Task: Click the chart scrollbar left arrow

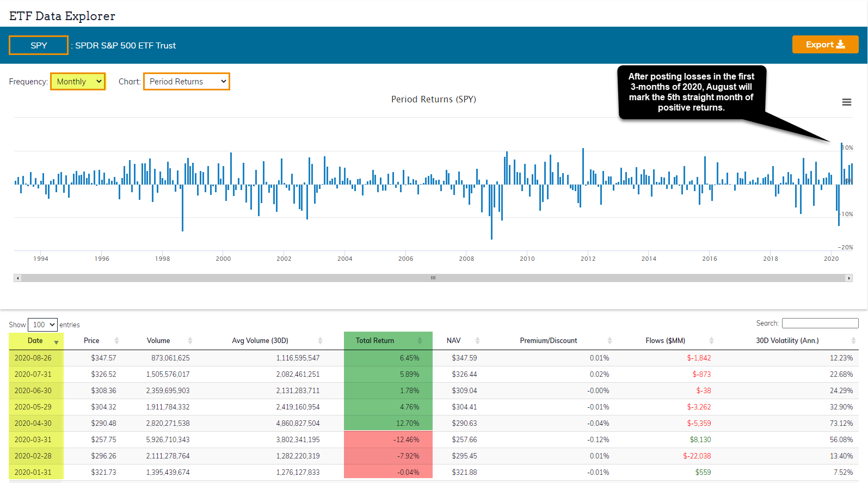Action: pos(17,278)
